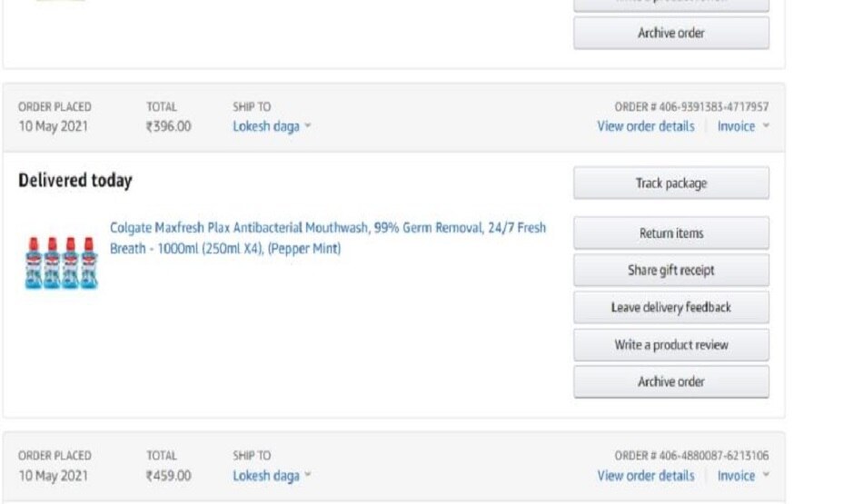This screenshot has height=504, width=863.
Task: Click the Colgate mouthwash product image
Action: pyautogui.click(x=61, y=262)
